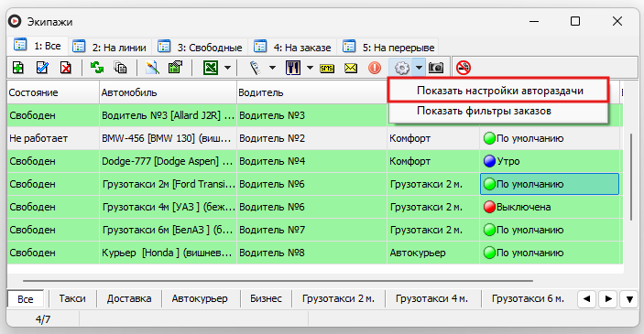Click the yellow envelope message icon
Image resolution: width=644 pixels, height=334 pixels.
(x=351, y=68)
